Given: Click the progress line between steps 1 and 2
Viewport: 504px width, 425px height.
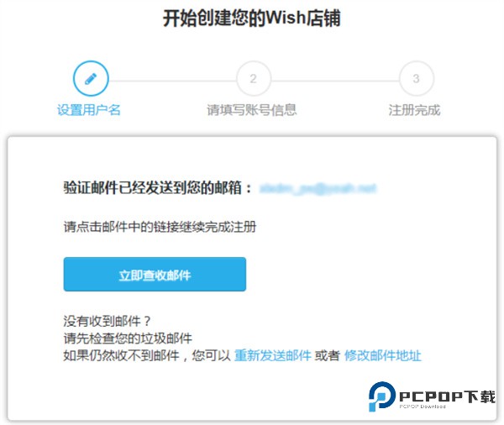Looking at the screenshot, I should pos(172,80).
